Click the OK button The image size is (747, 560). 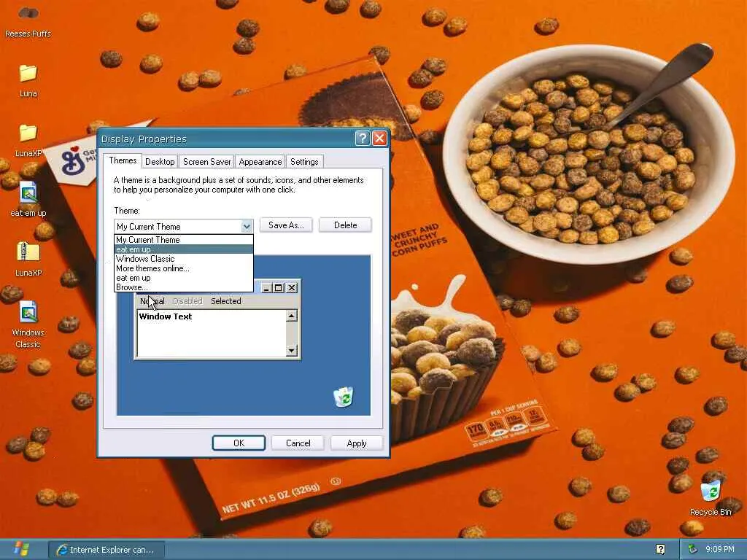pos(239,443)
